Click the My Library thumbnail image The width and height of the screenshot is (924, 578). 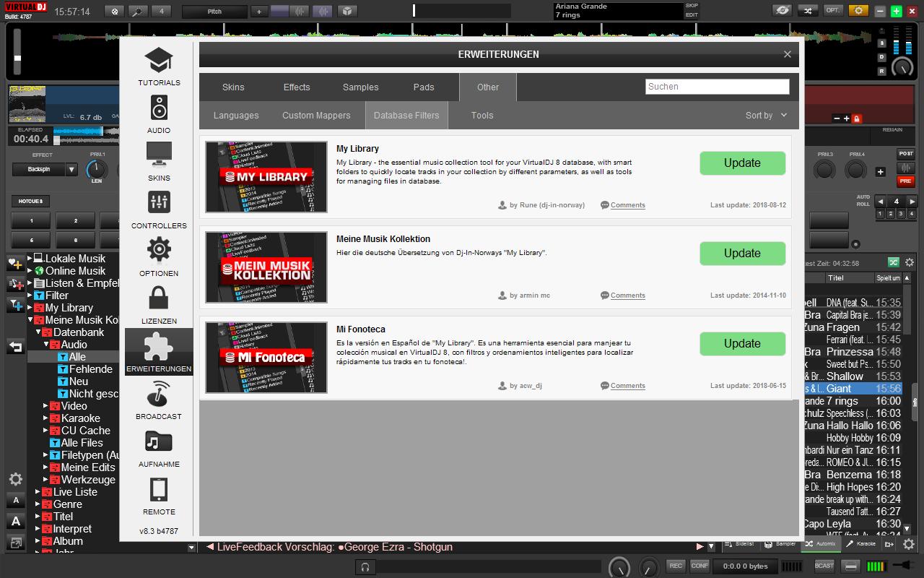[266, 177]
